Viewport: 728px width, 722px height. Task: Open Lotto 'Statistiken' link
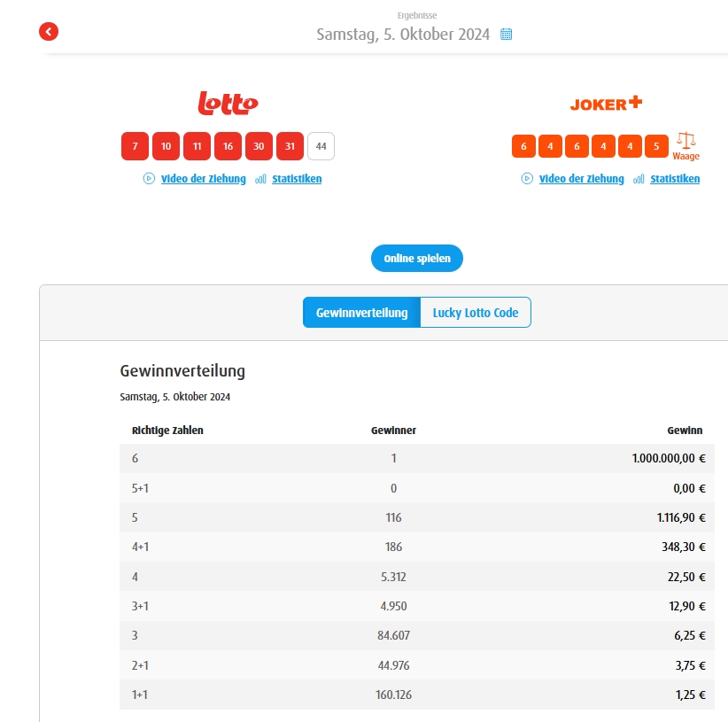297,179
